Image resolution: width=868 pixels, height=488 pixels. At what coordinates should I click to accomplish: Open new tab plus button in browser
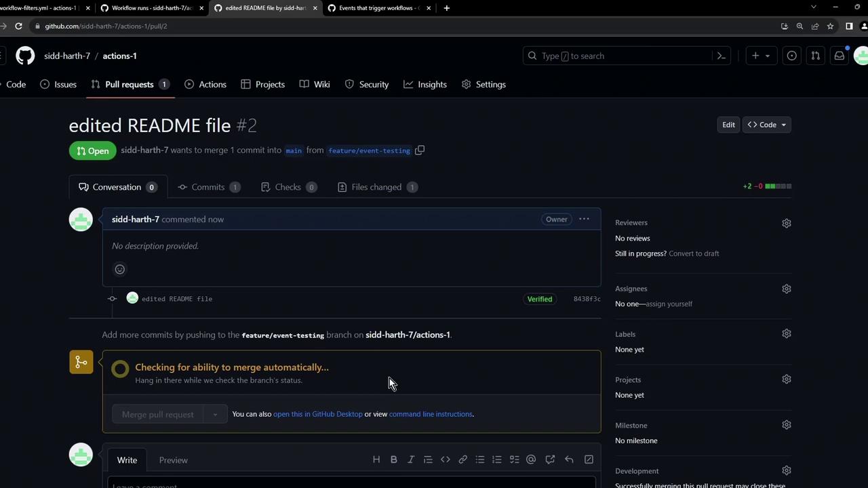coord(446,8)
